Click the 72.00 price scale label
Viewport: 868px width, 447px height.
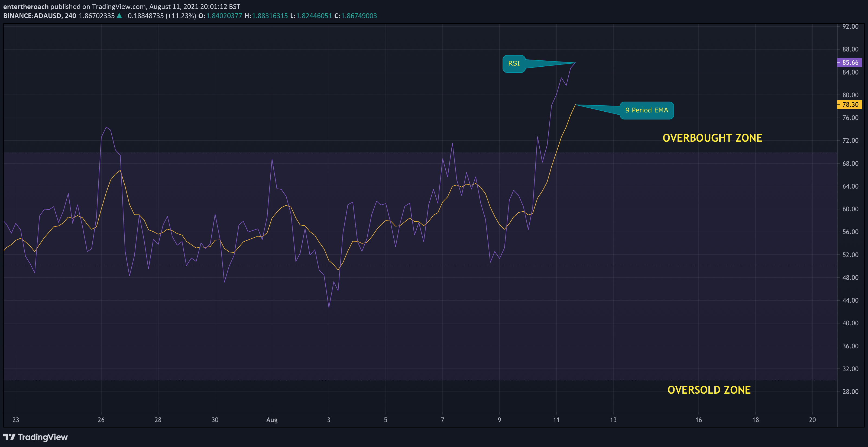pos(850,141)
